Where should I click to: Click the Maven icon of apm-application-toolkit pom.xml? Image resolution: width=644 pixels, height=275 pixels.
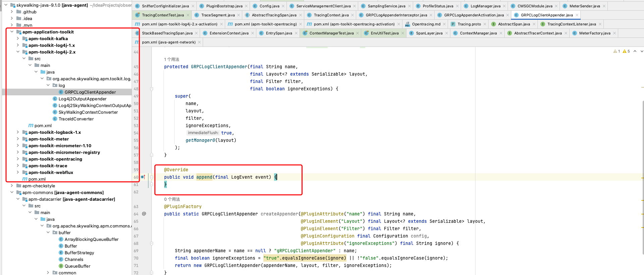[x=25, y=179]
